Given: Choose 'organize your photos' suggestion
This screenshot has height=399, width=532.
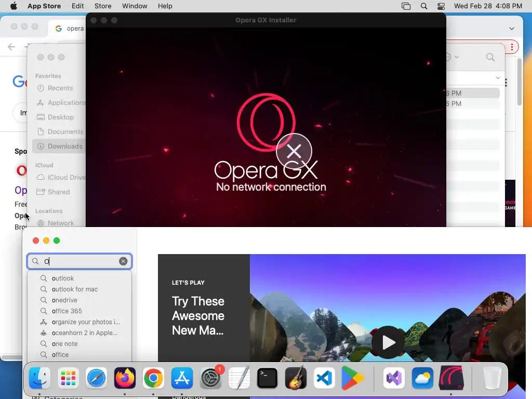Looking at the screenshot, I should click(79, 322).
